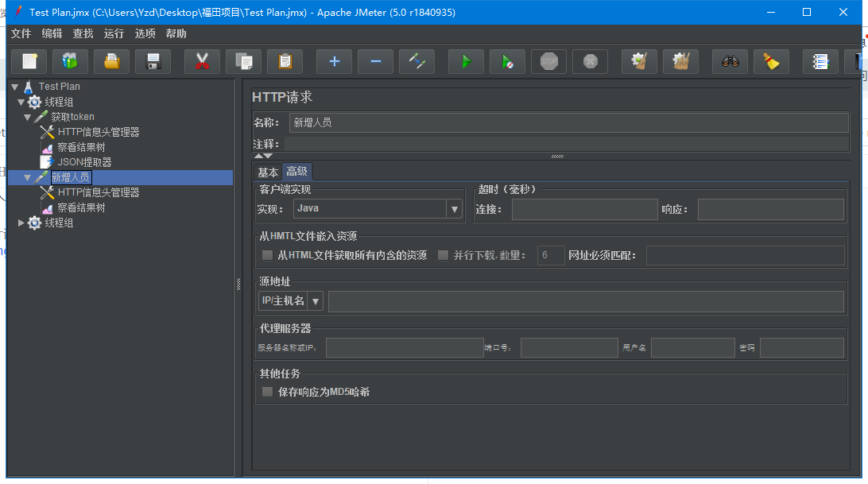Collapse the first 线程组 node
This screenshot has height=484, width=868.
21,102
